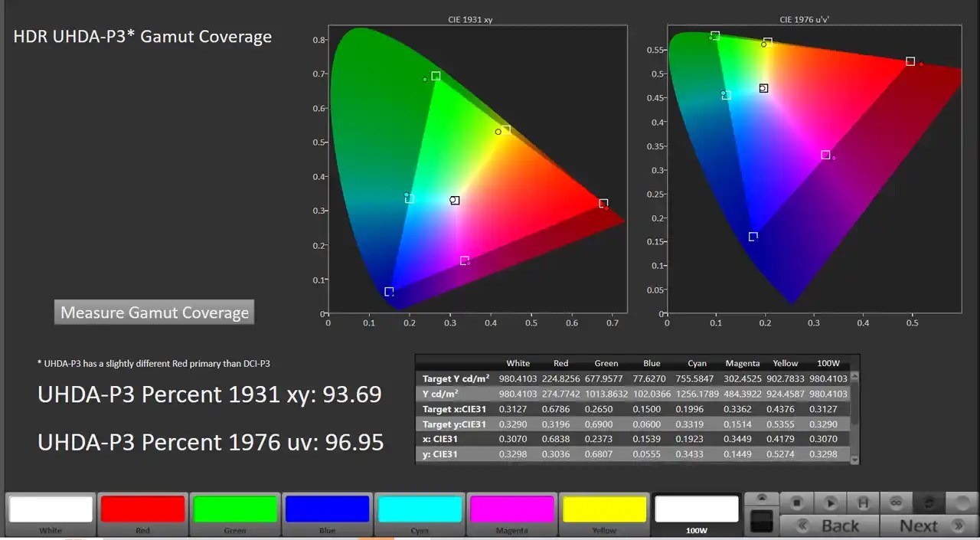
Task: Select the Magenta test pattern
Action: (511, 508)
